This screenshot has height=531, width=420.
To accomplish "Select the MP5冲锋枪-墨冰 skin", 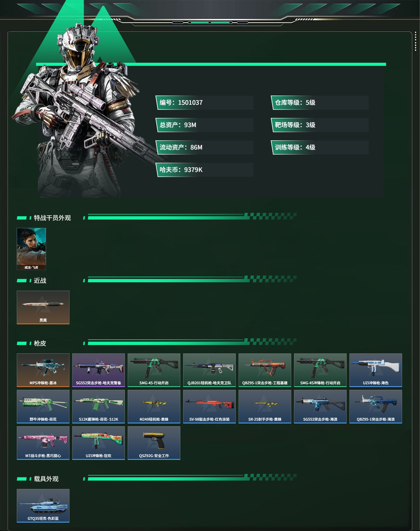I will coord(43,370).
